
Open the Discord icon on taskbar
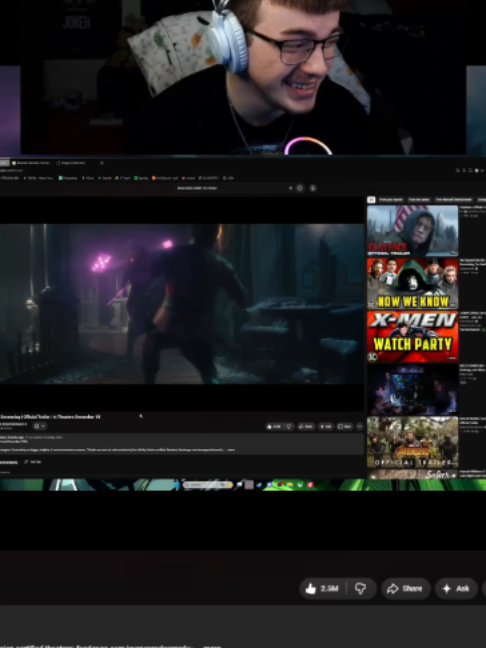pyautogui.click(x=269, y=485)
